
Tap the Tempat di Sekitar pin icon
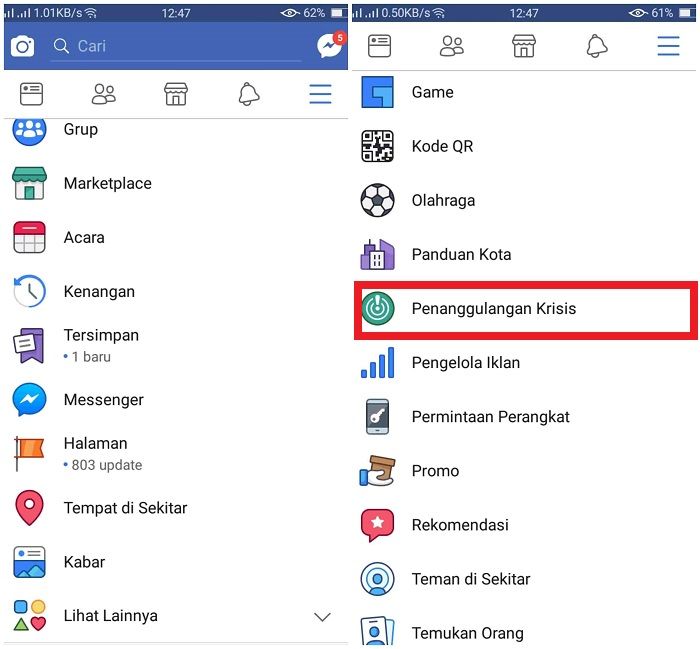click(x=29, y=508)
